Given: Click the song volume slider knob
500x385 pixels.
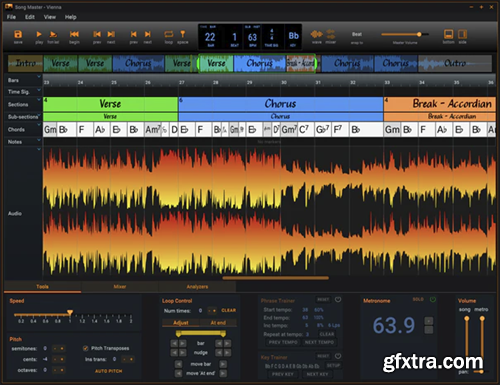Looking at the screenshot, I should pos(467,319).
